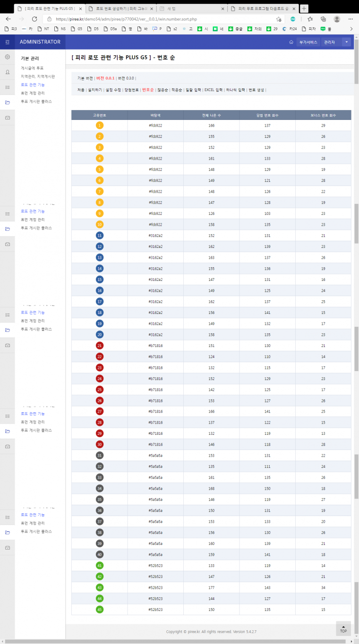Open browser settings and more menu
This screenshot has height=644, width=359.
click(x=351, y=19)
